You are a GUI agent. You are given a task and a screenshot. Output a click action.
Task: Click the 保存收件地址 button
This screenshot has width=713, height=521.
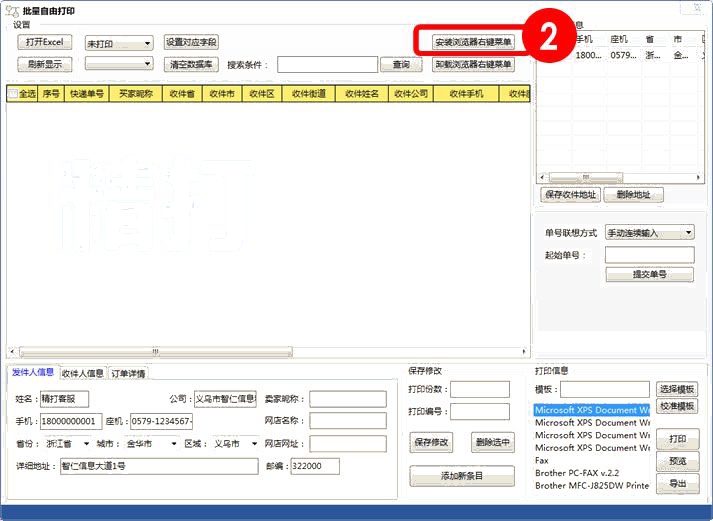click(568, 195)
